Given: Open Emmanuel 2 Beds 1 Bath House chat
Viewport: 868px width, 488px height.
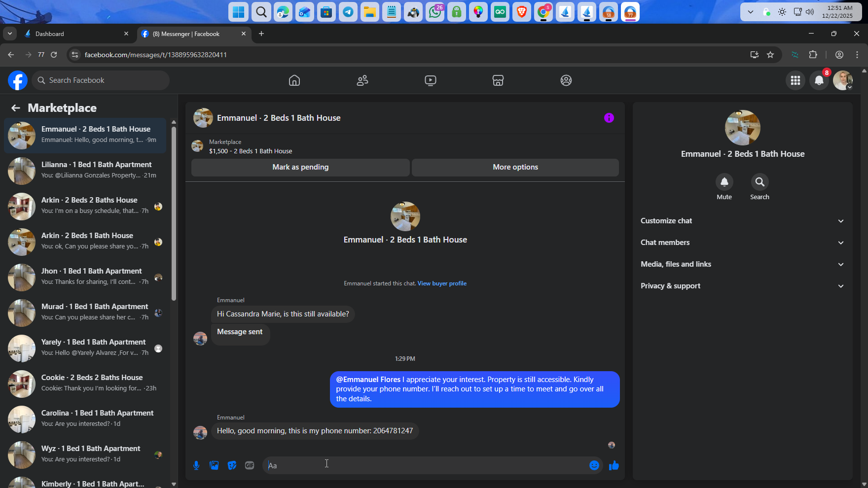Looking at the screenshot, I should (x=85, y=136).
